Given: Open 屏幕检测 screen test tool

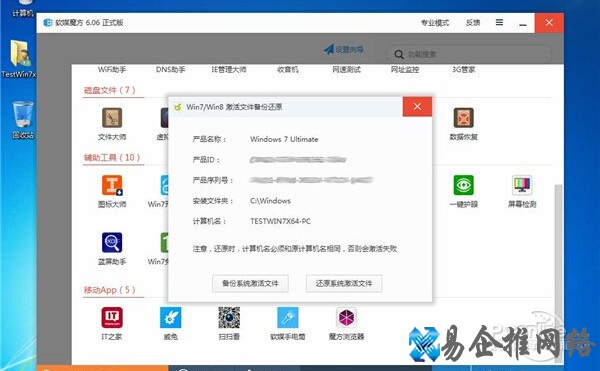Looking at the screenshot, I should click(522, 185).
